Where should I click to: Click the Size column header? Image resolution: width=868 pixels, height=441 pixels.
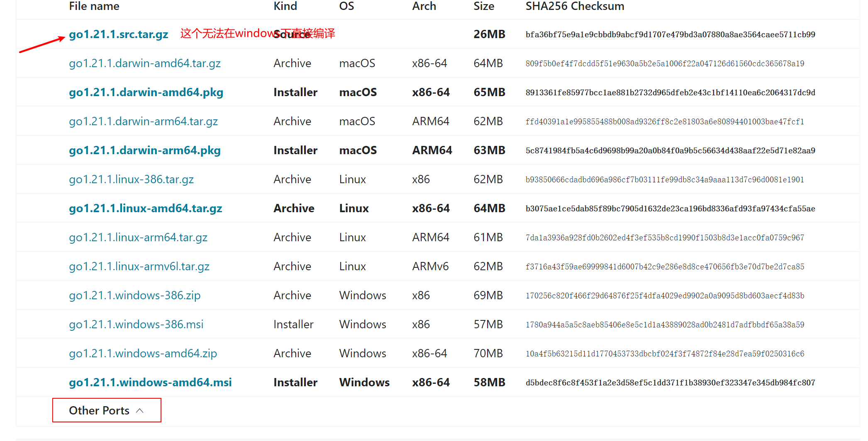[x=484, y=6]
